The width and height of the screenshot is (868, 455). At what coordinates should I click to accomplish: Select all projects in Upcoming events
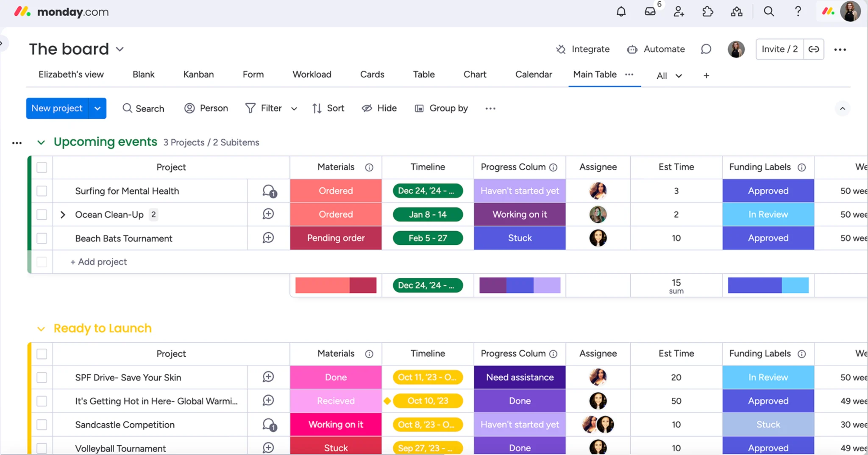(42, 167)
